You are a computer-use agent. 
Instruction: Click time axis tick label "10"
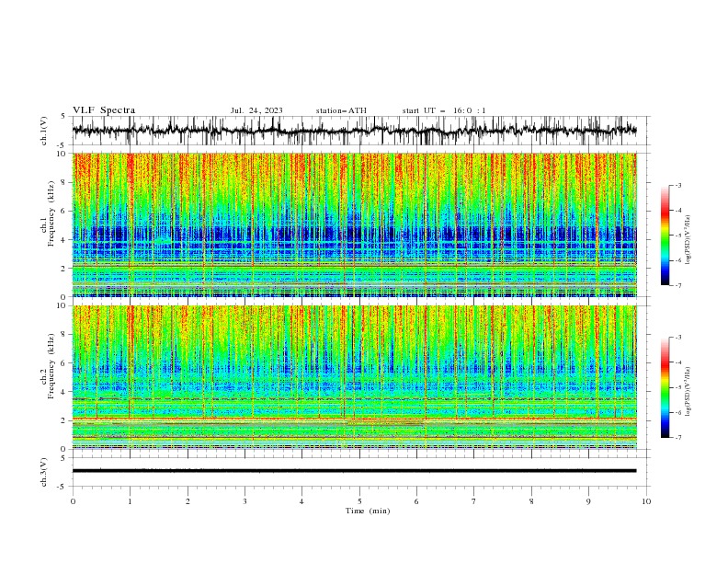tap(646, 501)
